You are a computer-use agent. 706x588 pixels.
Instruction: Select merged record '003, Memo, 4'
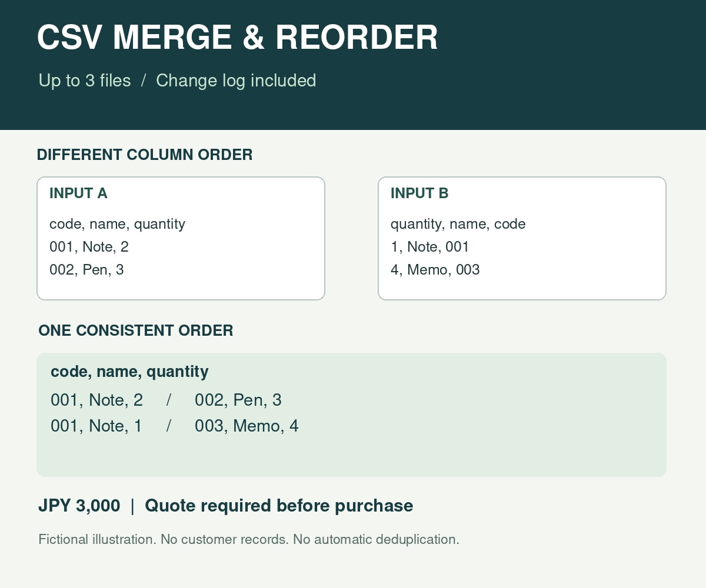click(x=247, y=426)
